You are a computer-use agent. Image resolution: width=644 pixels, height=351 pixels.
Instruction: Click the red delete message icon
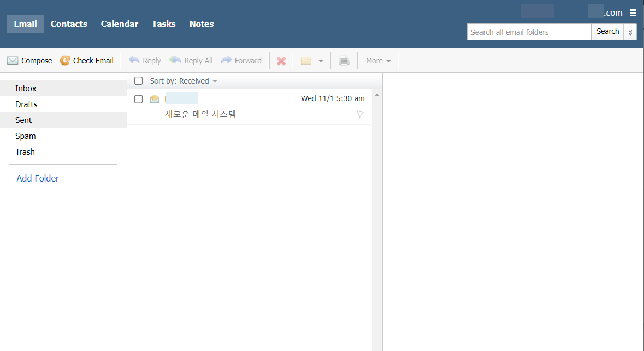[x=281, y=60]
